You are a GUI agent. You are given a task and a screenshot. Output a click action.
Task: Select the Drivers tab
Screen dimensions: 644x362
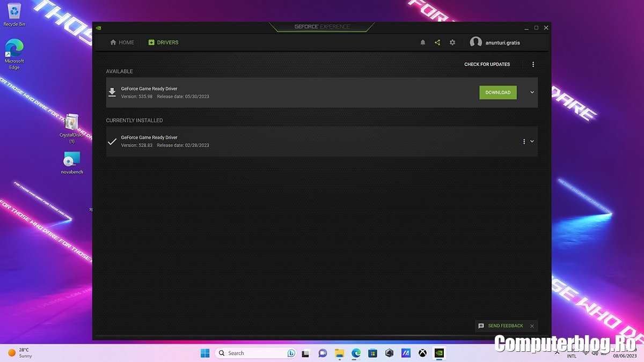pyautogui.click(x=163, y=42)
